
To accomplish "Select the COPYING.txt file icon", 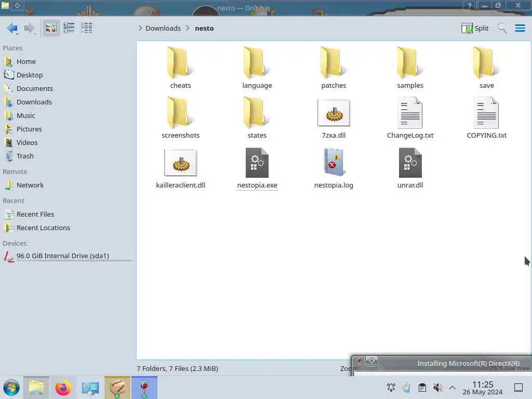I will [x=486, y=113].
